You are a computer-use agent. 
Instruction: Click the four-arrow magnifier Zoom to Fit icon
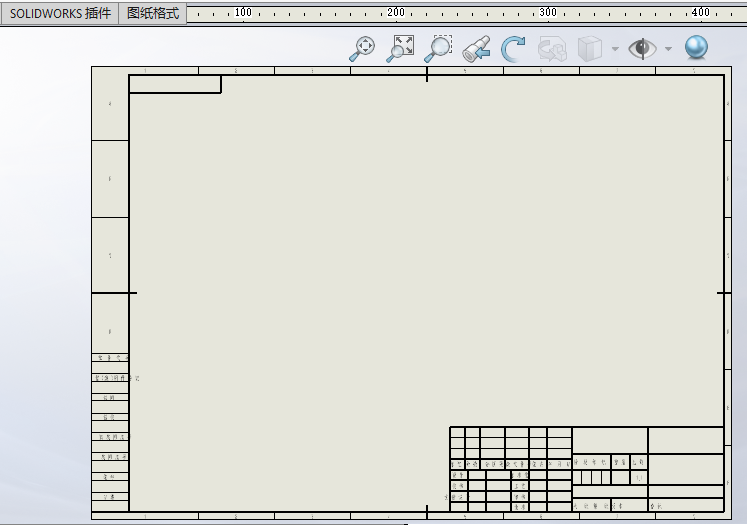click(x=362, y=48)
